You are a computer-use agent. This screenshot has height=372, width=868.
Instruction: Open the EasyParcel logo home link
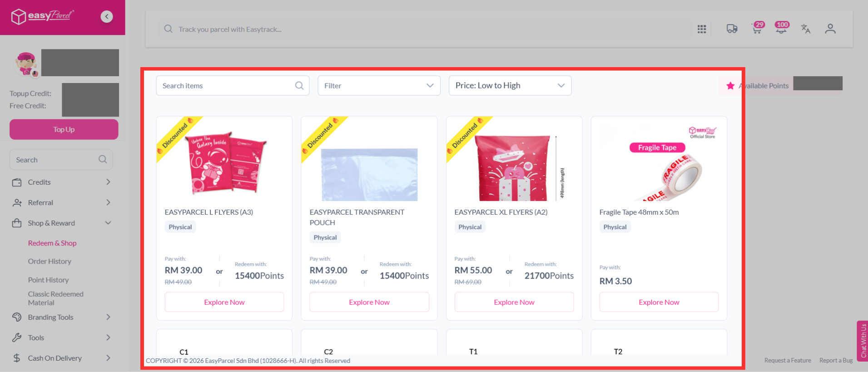pyautogui.click(x=43, y=17)
